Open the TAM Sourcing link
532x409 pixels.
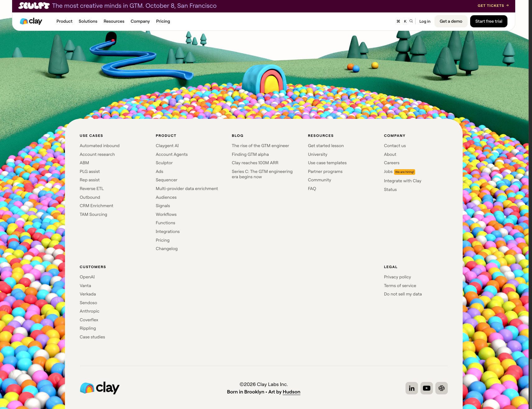pyautogui.click(x=93, y=214)
